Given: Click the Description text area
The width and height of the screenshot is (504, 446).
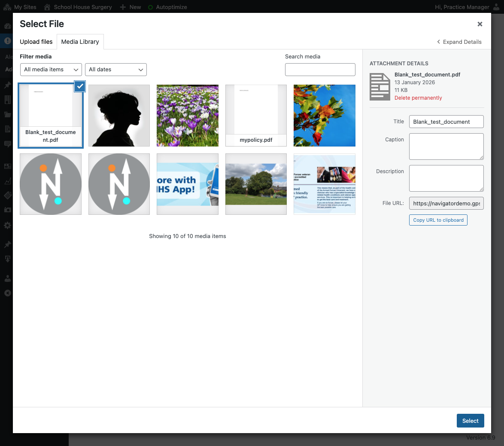Looking at the screenshot, I should [x=446, y=178].
